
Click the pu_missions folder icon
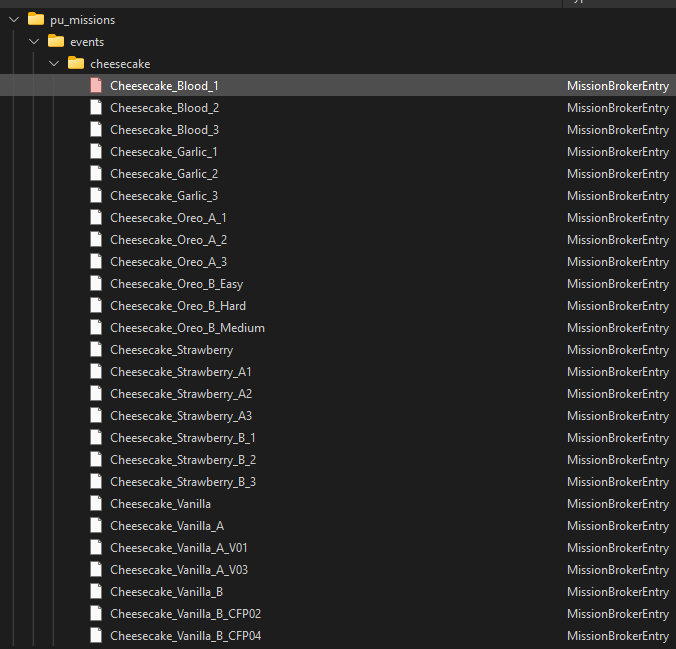(36, 19)
